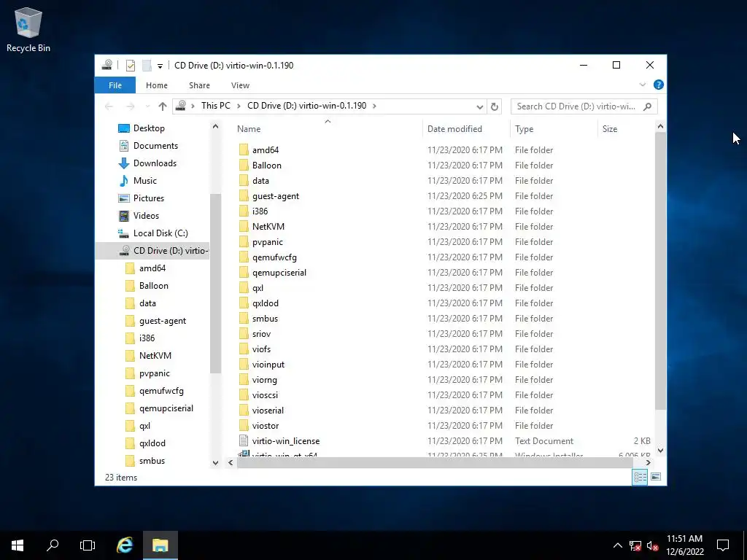The width and height of the screenshot is (747, 560).
Task: Open volume control tray icon
Action: point(653,545)
